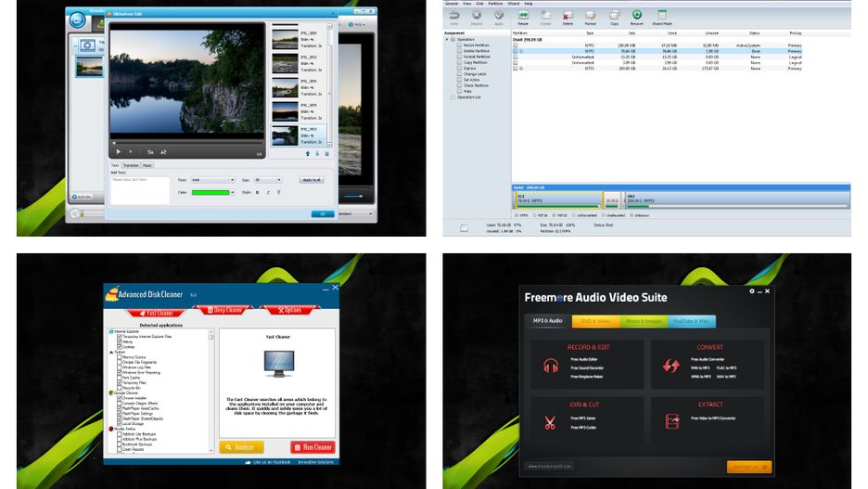Click Apply checkmark icon in partition toolbar
The height and width of the screenshot is (489, 868).
(499, 16)
